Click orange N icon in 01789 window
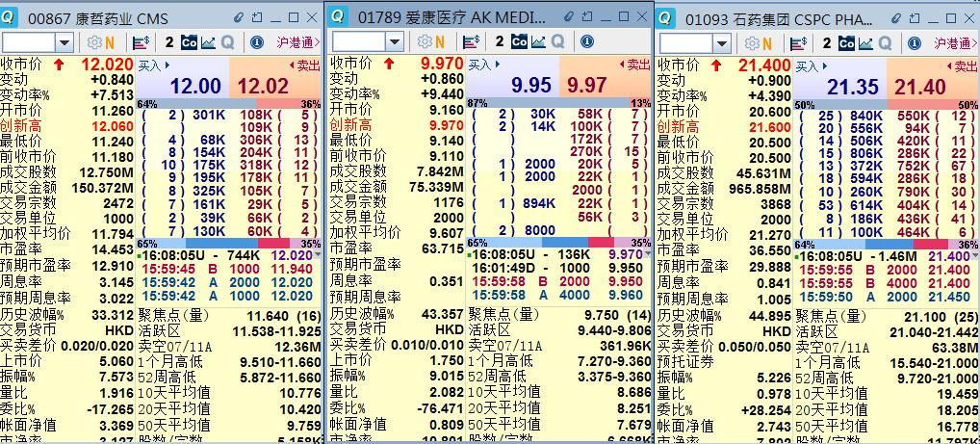Screen dimensions: 980x444 440,41
